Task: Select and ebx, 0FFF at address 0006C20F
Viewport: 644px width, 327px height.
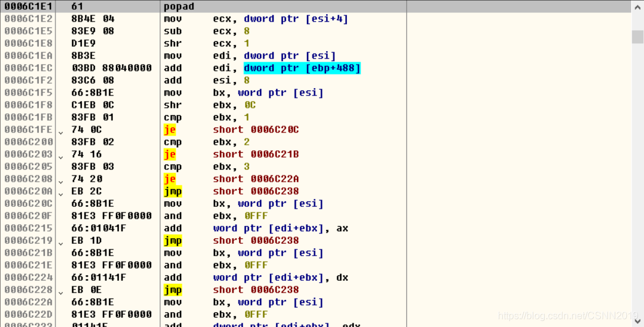Action: point(216,216)
